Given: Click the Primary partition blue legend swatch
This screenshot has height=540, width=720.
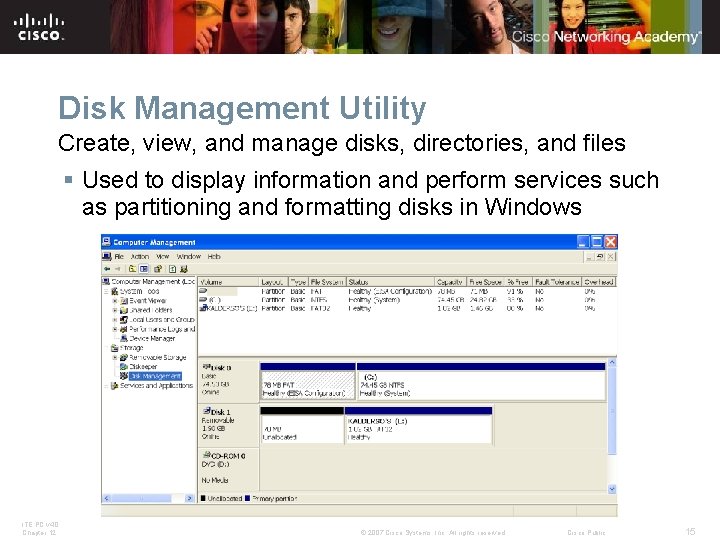Looking at the screenshot, I should point(248,498).
